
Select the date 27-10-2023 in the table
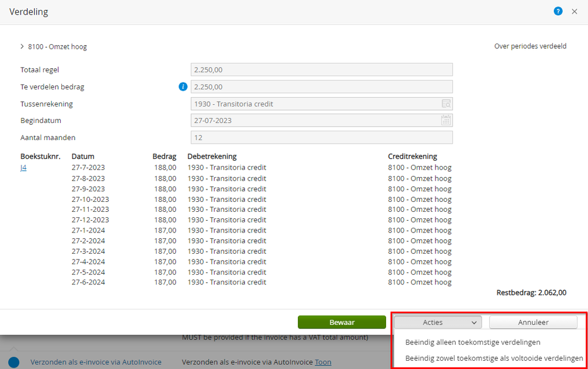click(91, 200)
